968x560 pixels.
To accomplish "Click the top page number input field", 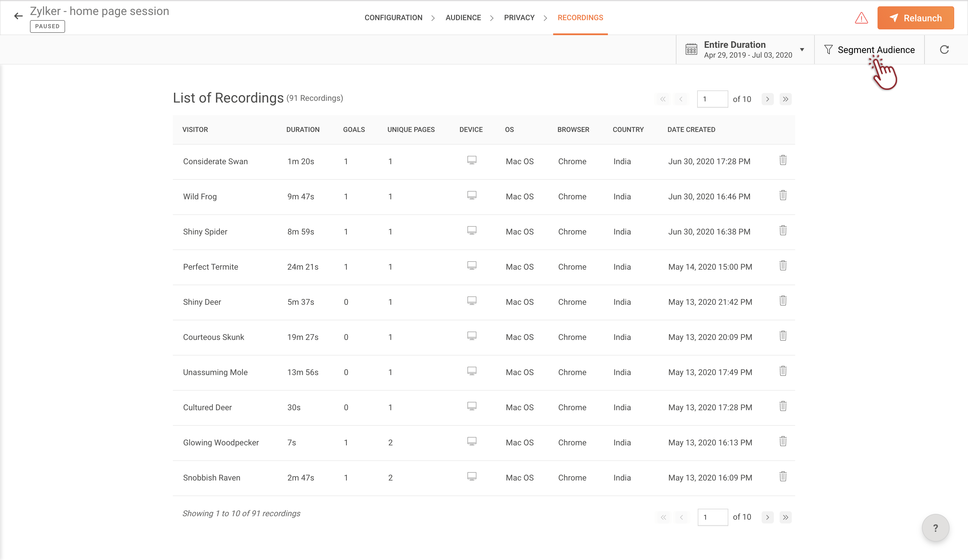I will [x=712, y=99].
